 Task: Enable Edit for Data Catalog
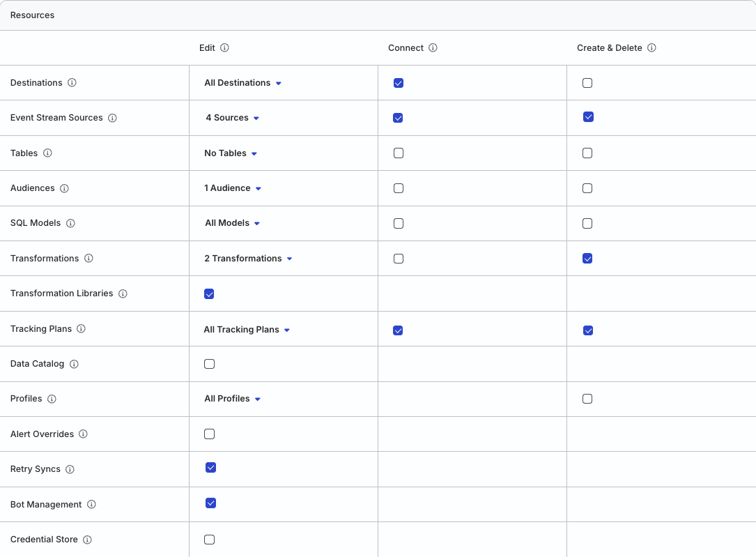209,364
